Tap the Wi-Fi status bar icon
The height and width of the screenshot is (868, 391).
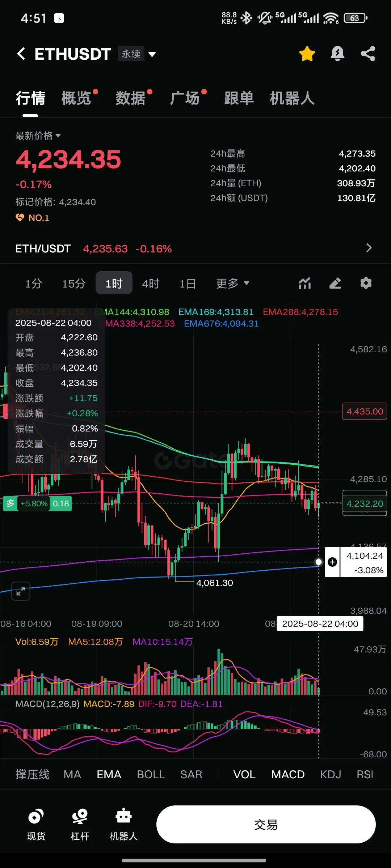(x=331, y=18)
